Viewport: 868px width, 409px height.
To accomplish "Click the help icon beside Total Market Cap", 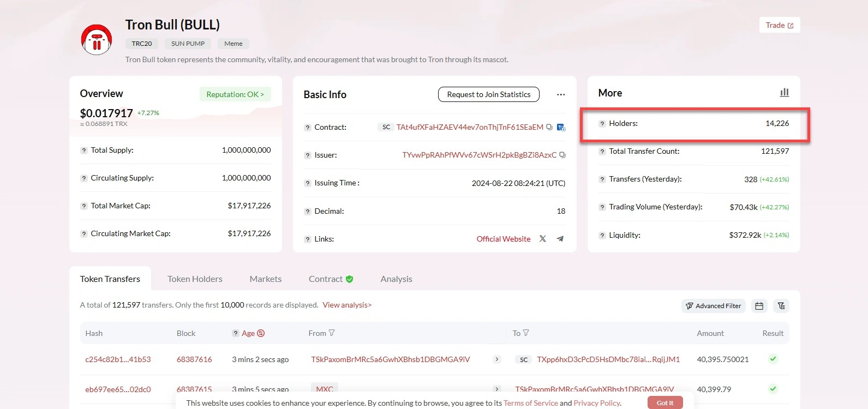I will pos(84,206).
